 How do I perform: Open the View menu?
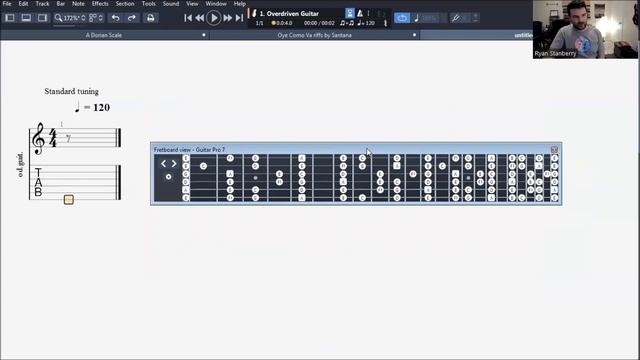pyautogui.click(x=192, y=4)
